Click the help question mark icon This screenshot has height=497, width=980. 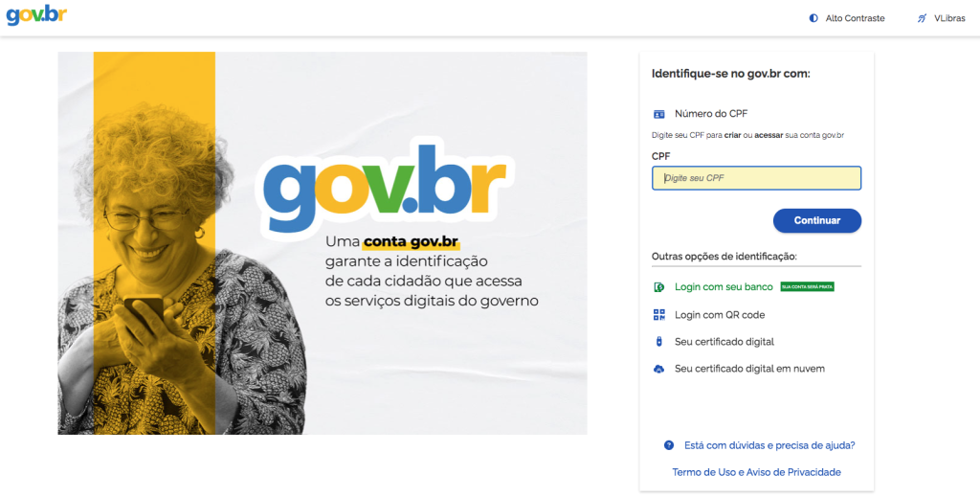coord(669,445)
